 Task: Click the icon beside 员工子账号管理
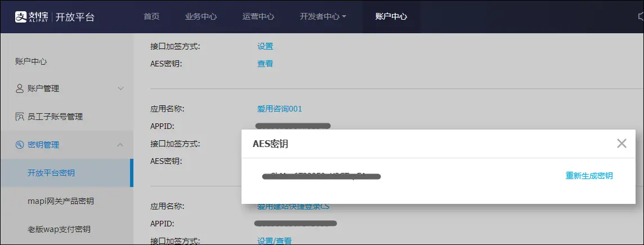click(20, 117)
